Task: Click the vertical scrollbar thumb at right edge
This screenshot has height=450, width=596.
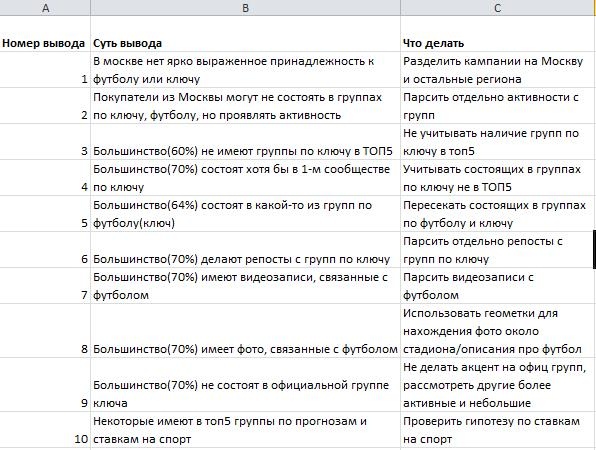Action: pos(594,249)
